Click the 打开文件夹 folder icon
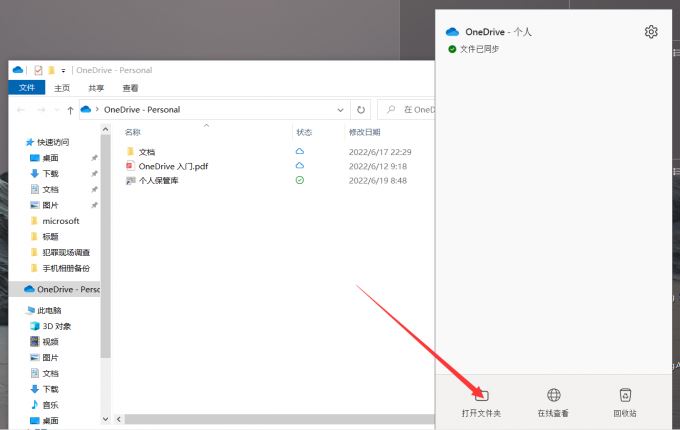Viewport: 680px width, 430px height. tap(481, 396)
